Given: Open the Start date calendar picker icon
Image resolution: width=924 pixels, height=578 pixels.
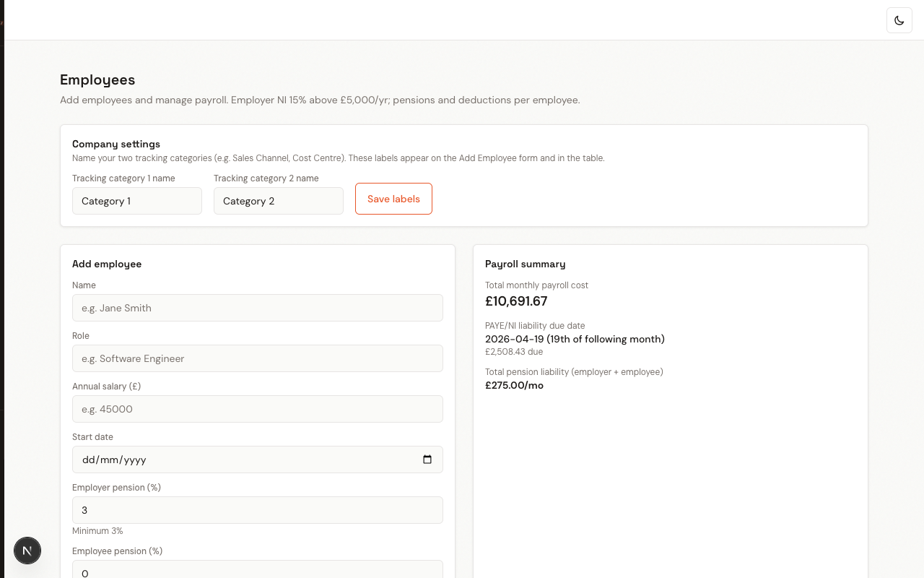Looking at the screenshot, I should [427, 460].
